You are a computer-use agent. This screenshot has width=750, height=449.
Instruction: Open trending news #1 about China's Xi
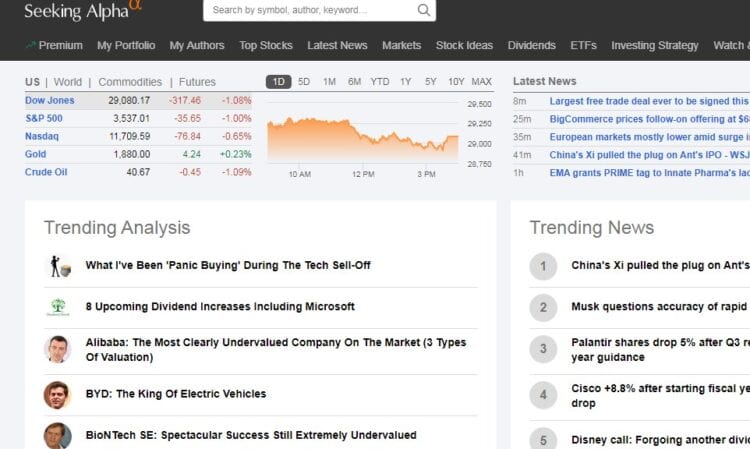(x=660, y=265)
